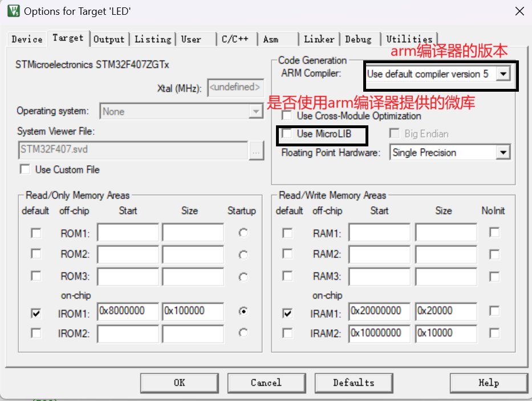532x401 pixels.
Task: Open the Debug tab
Action: point(358,39)
